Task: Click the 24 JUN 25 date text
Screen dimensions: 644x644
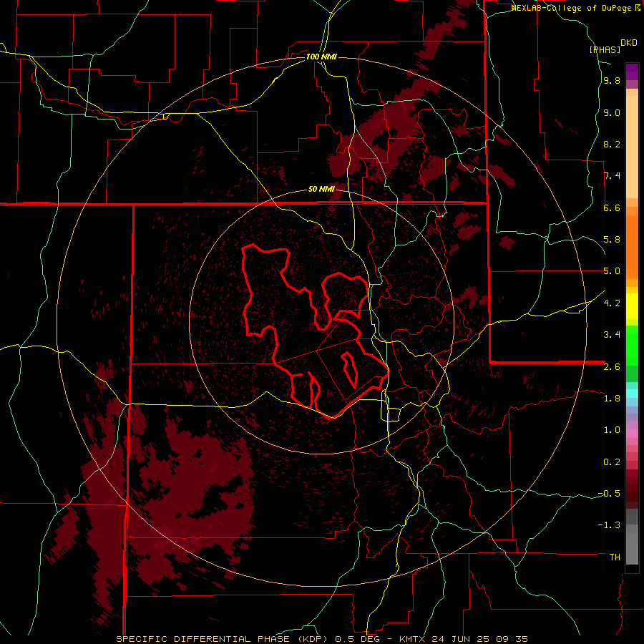Action: (460, 639)
